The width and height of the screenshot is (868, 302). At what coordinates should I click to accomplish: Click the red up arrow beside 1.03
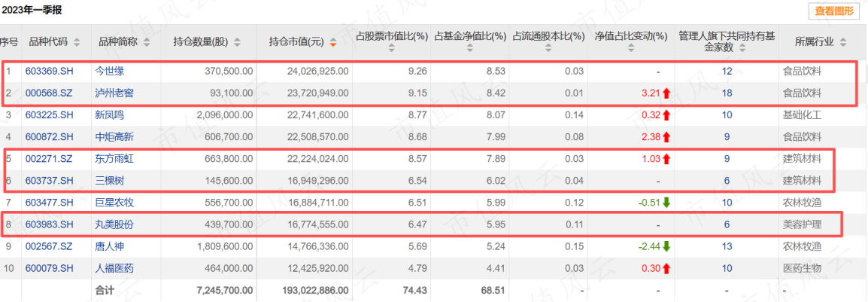coord(666,159)
